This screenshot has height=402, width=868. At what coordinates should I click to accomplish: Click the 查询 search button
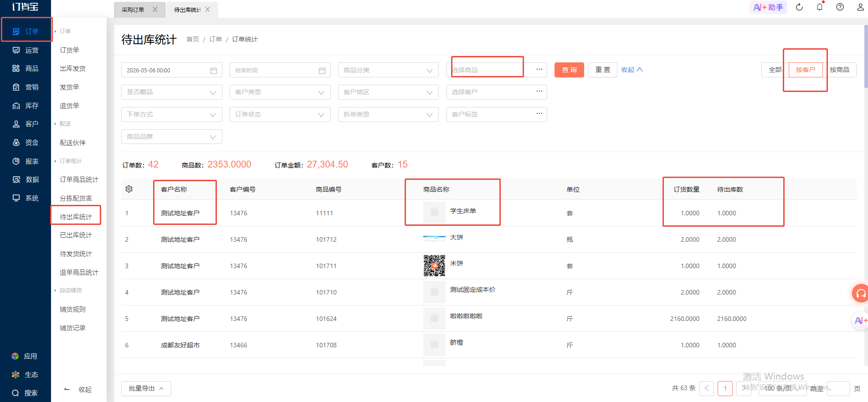click(569, 70)
